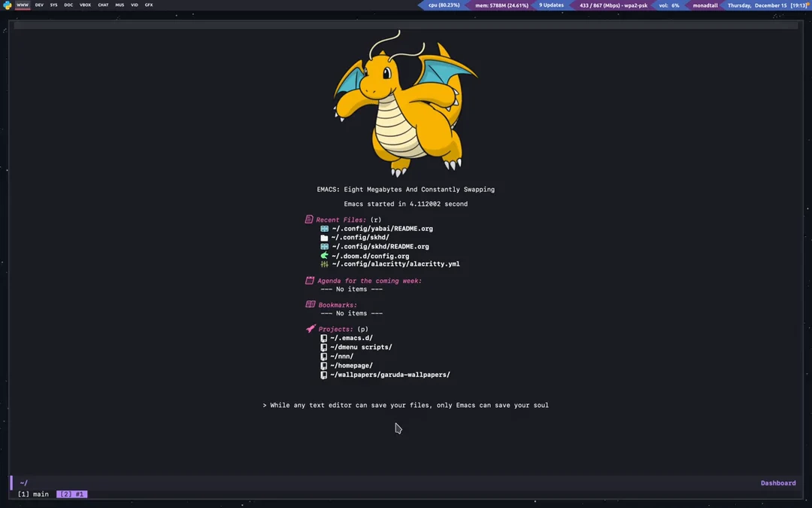Click the calendar icon next to Agenda
Image resolution: width=812 pixels, height=508 pixels.
pos(309,280)
